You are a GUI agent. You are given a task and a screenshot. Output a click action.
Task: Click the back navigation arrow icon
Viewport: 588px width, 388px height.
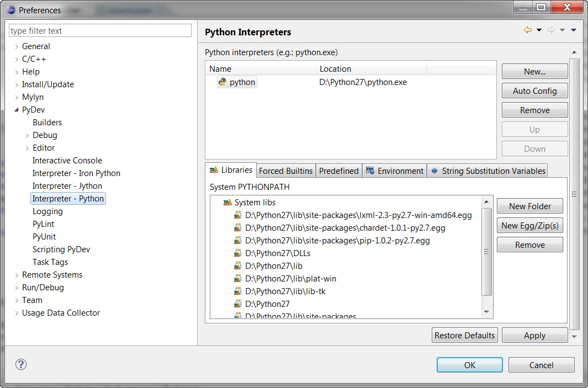[x=528, y=30]
